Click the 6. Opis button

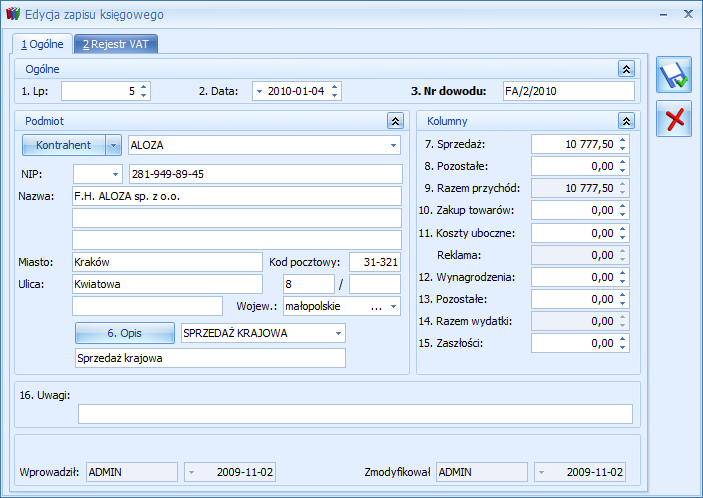(125, 333)
